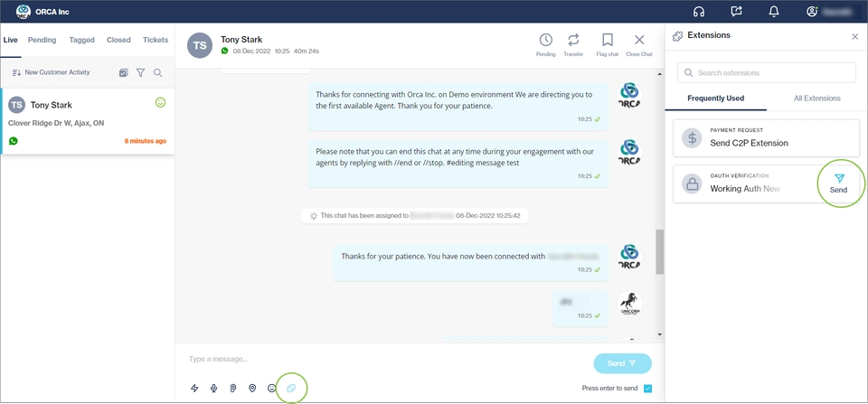
Task: Open the extensions puzzle icon in composer
Action: tap(291, 388)
